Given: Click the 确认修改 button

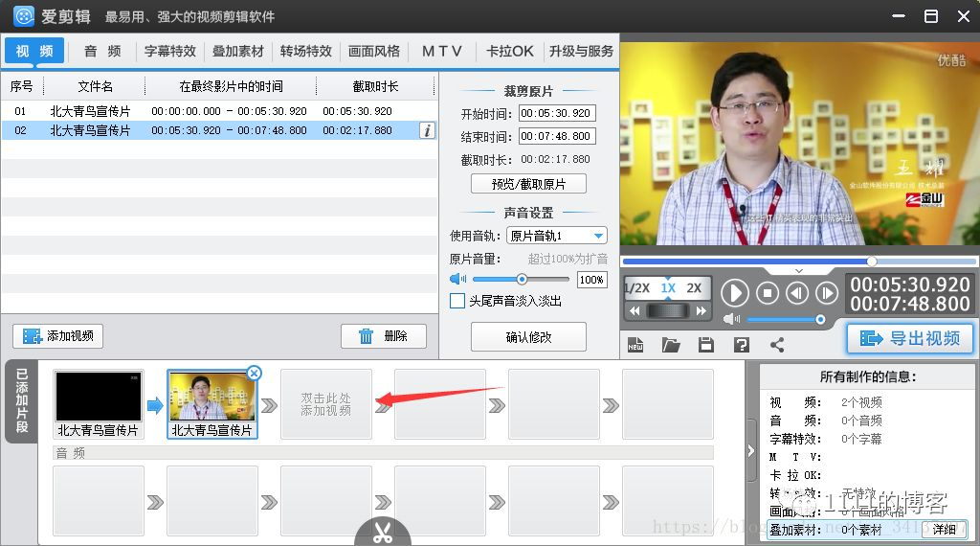Looking at the screenshot, I should pos(528,337).
